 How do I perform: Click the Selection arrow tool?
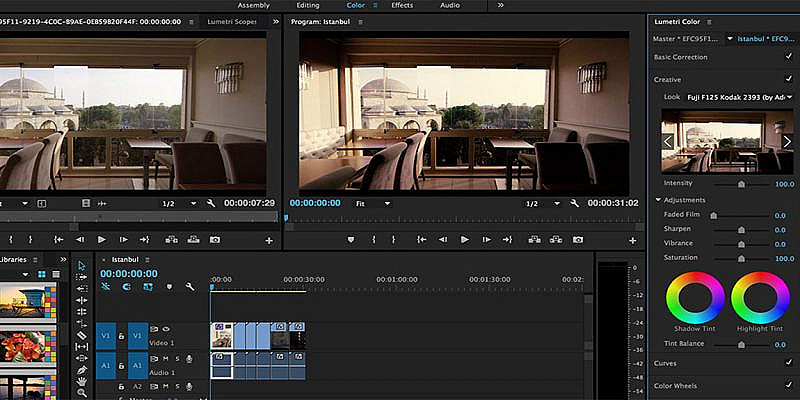[82, 265]
